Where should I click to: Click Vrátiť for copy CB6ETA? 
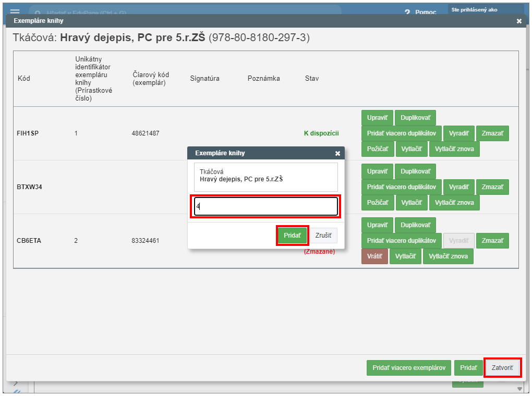tap(374, 256)
